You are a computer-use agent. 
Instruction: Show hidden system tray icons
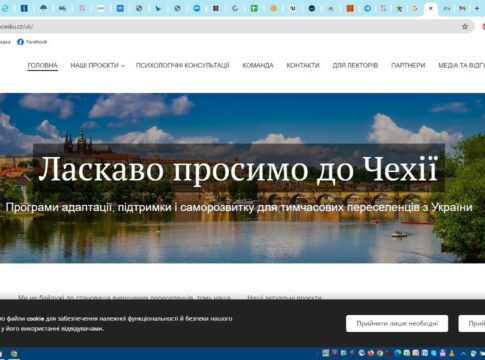click(x=463, y=354)
